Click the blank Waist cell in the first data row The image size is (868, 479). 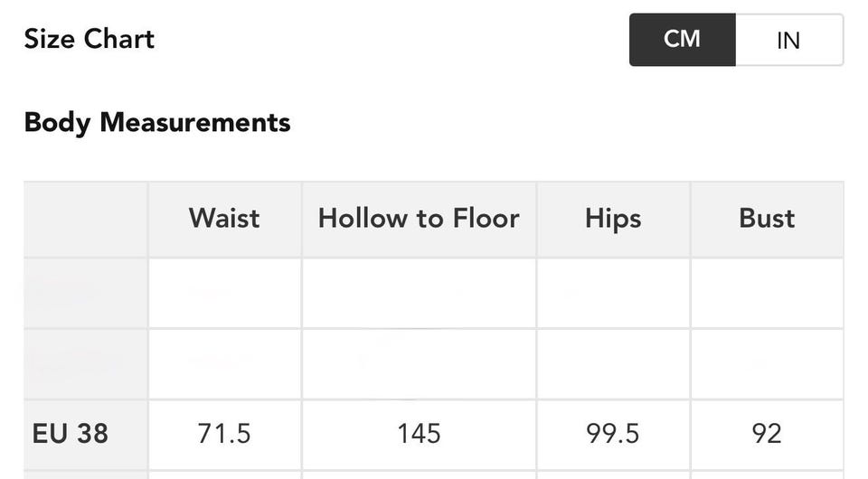pyautogui.click(x=225, y=293)
